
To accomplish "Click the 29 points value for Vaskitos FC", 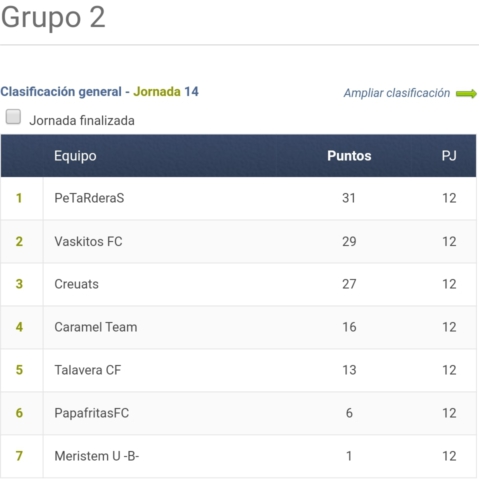I will tap(349, 241).
